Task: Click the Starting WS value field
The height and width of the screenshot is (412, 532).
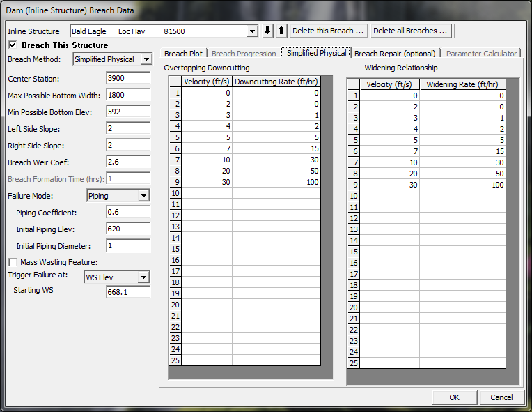Action: point(128,292)
